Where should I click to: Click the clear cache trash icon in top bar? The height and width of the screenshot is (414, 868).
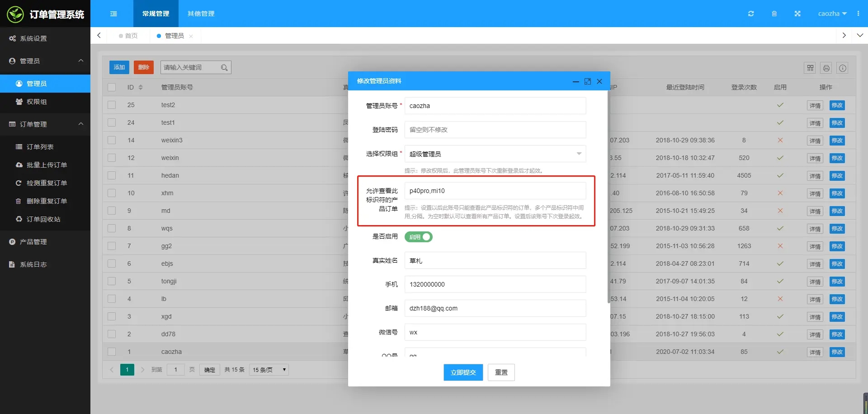click(x=774, y=14)
